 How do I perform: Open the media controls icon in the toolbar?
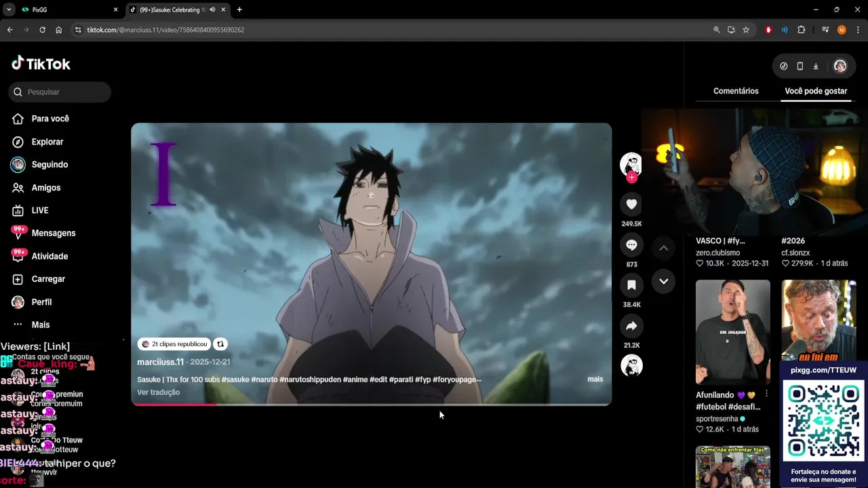(x=825, y=30)
